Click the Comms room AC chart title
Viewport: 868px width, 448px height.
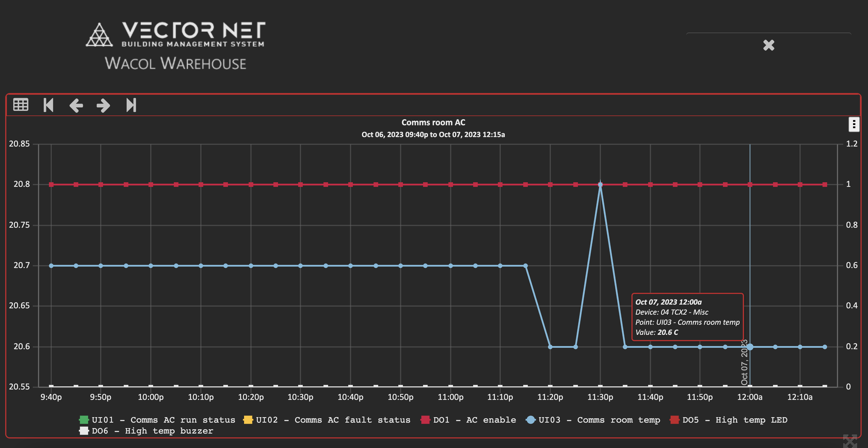(x=434, y=122)
